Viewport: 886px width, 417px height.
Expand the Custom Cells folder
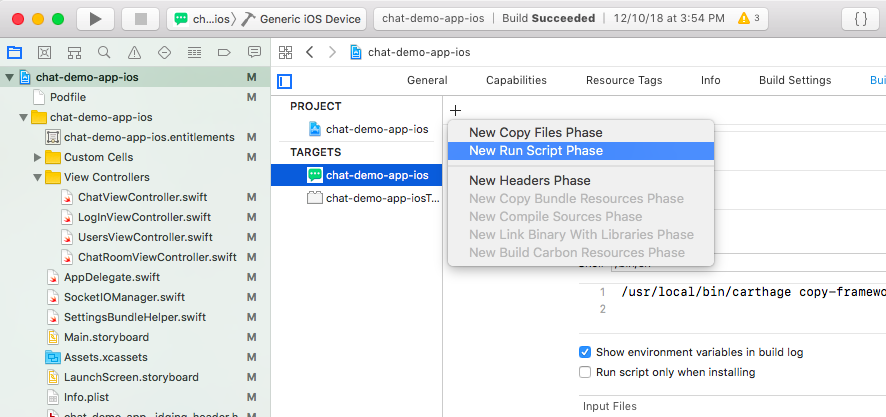(x=37, y=157)
